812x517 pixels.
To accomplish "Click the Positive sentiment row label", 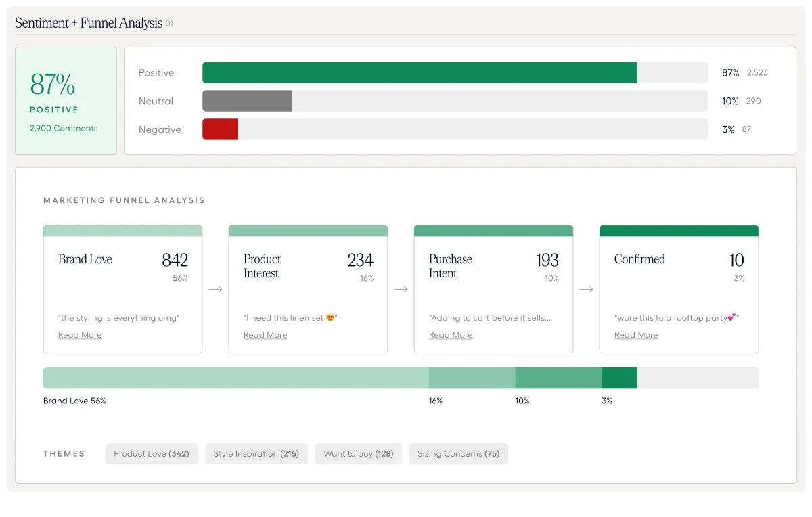I will click(156, 72).
